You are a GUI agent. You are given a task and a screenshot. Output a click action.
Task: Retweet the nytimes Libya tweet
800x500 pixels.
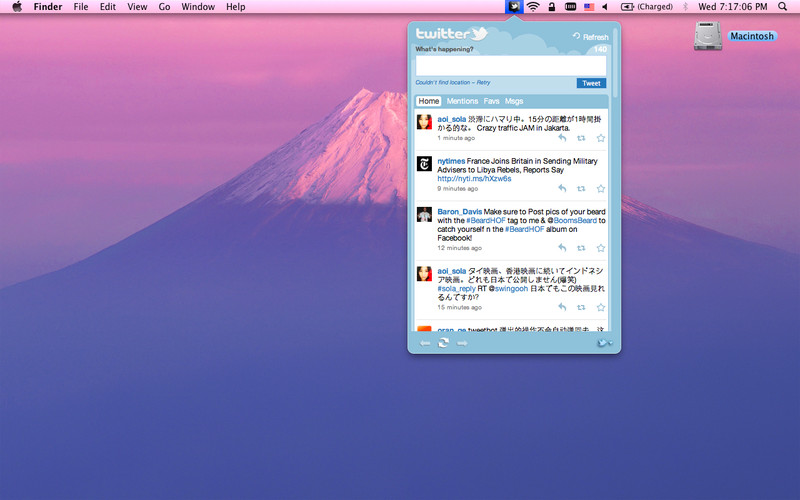(x=581, y=189)
